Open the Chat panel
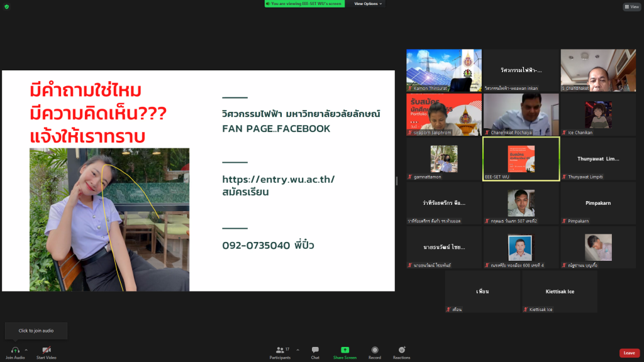Image resolution: width=644 pixels, height=362 pixels. click(315, 350)
